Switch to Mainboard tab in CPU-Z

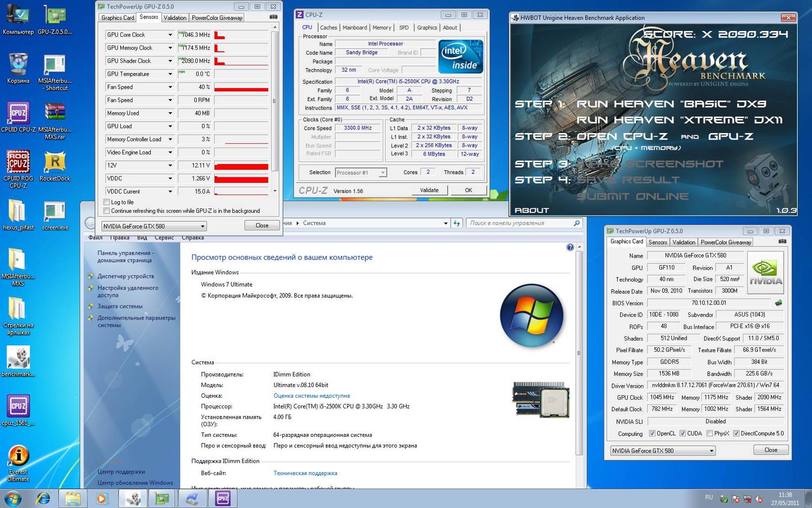[x=355, y=27]
